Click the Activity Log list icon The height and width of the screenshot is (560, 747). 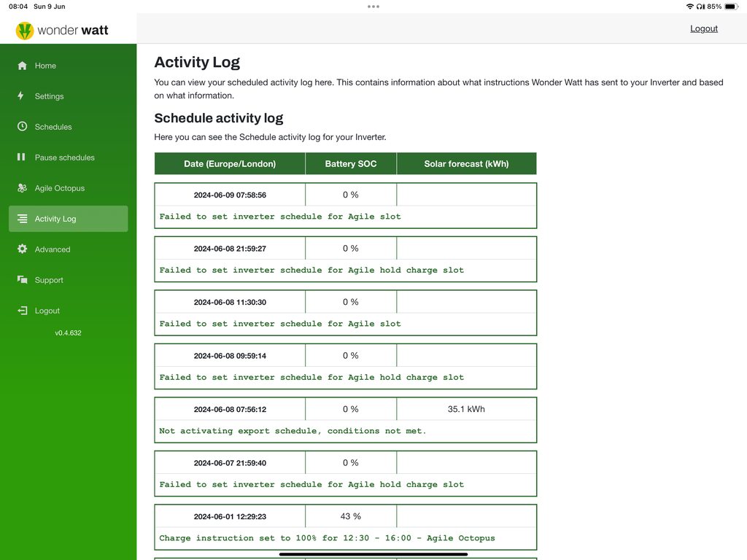[22, 219]
